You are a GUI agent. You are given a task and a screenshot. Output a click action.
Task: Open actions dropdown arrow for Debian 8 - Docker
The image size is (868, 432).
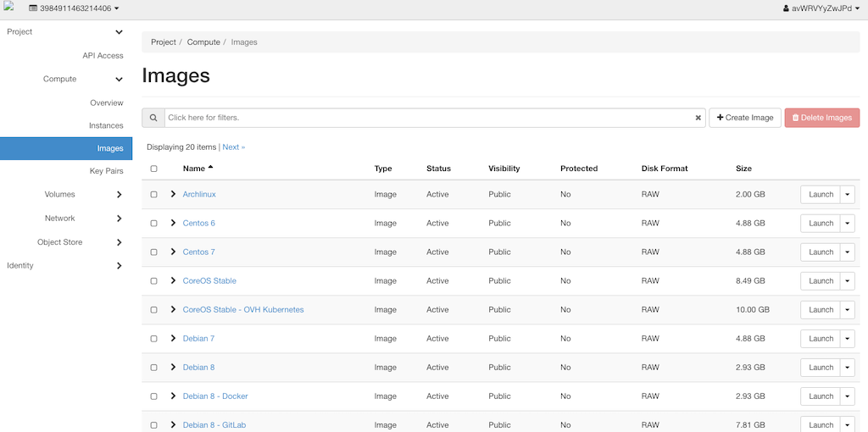(x=848, y=396)
